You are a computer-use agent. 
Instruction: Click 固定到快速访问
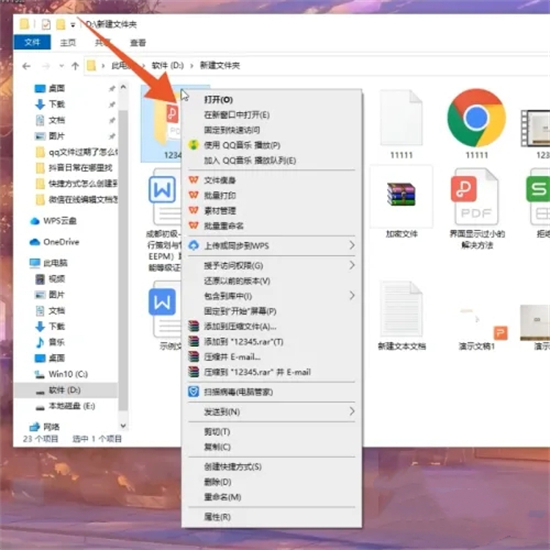pyautogui.click(x=271, y=130)
